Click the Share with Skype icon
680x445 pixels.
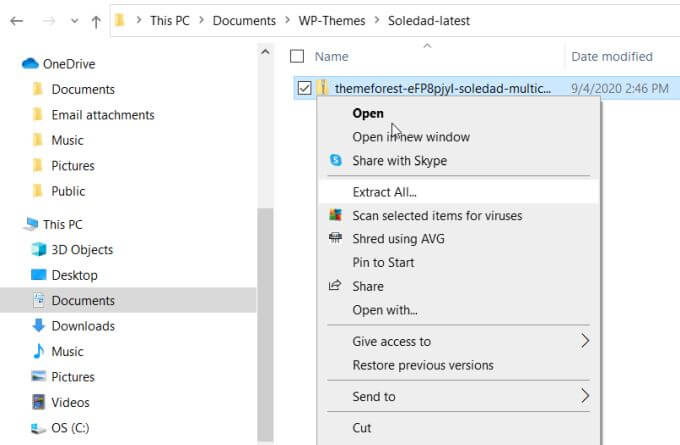tap(335, 161)
